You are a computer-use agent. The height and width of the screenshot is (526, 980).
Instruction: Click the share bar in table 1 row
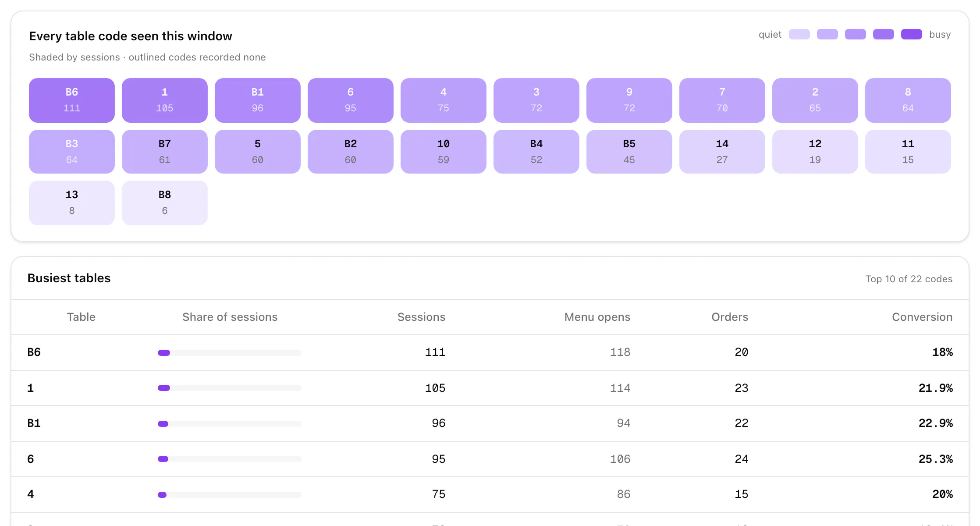(230, 388)
